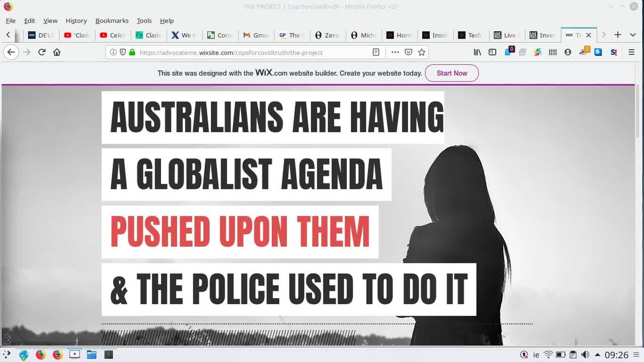Click the back navigation button
644x362 pixels.
pyautogui.click(x=11, y=52)
